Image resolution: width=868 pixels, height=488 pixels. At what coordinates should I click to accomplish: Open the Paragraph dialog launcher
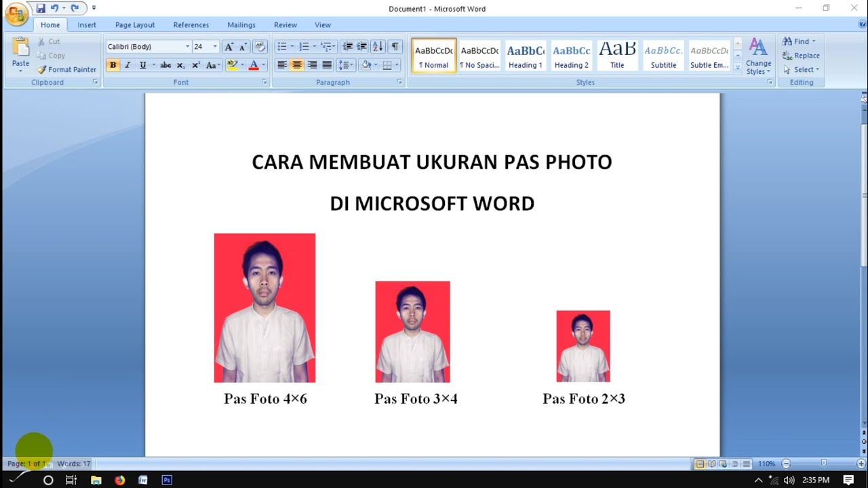[400, 82]
